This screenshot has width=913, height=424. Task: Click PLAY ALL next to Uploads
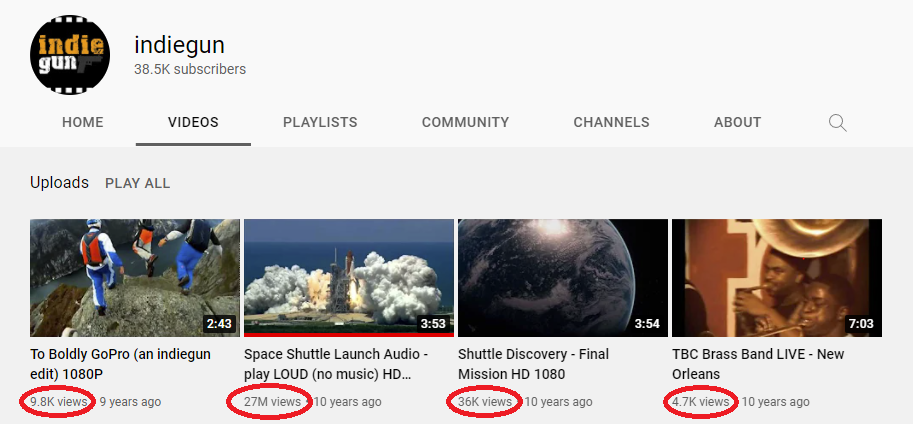137,183
